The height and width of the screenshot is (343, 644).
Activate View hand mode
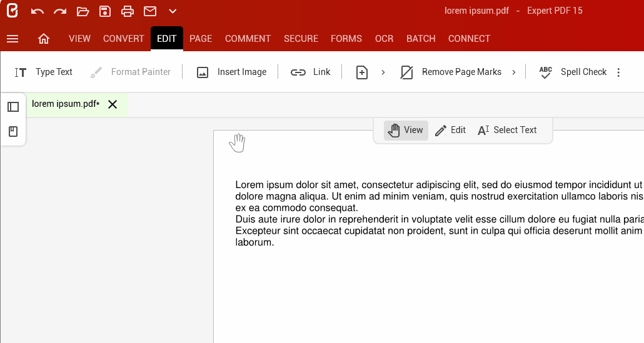[x=406, y=131]
